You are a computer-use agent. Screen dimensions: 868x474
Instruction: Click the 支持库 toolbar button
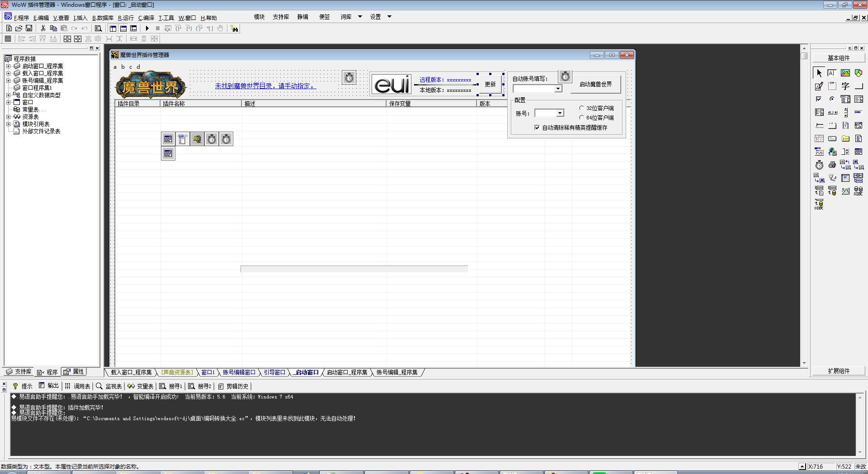point(281,17)
